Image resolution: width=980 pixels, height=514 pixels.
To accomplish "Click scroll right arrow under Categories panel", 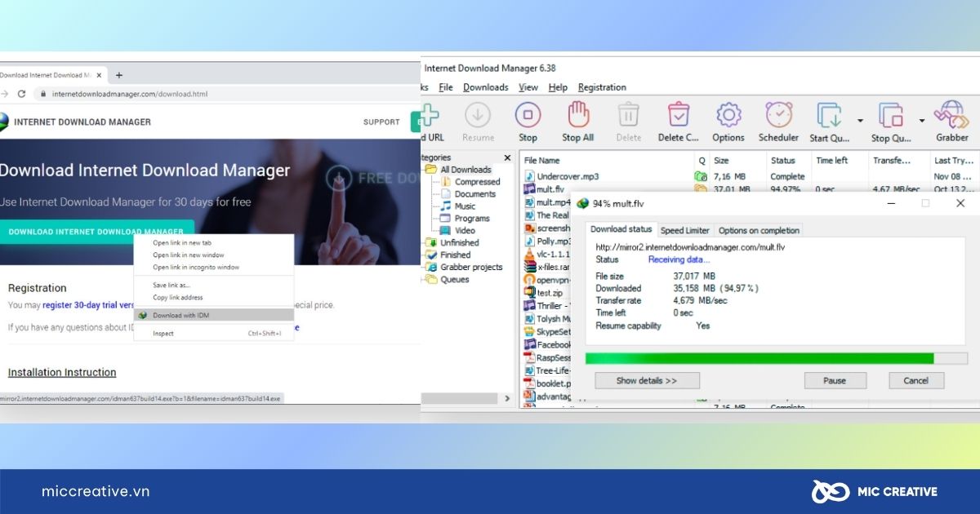I will pyautogui.click(x=507, y=397).
